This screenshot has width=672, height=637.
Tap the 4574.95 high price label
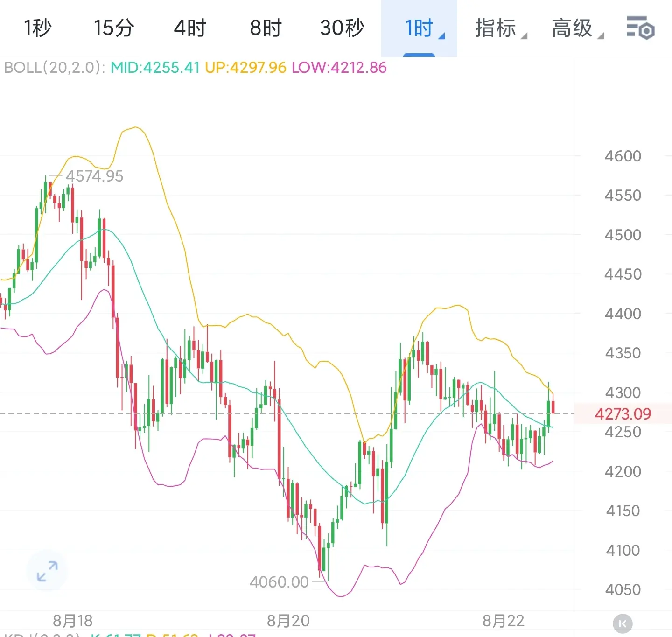tap(94, 176)
